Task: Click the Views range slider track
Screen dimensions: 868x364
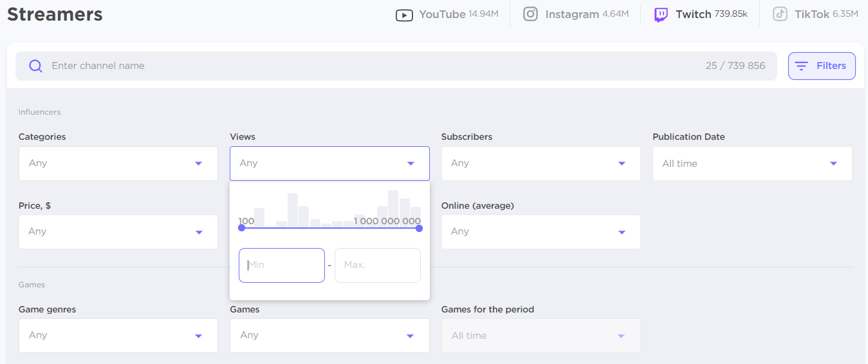Action: (330, 228)
